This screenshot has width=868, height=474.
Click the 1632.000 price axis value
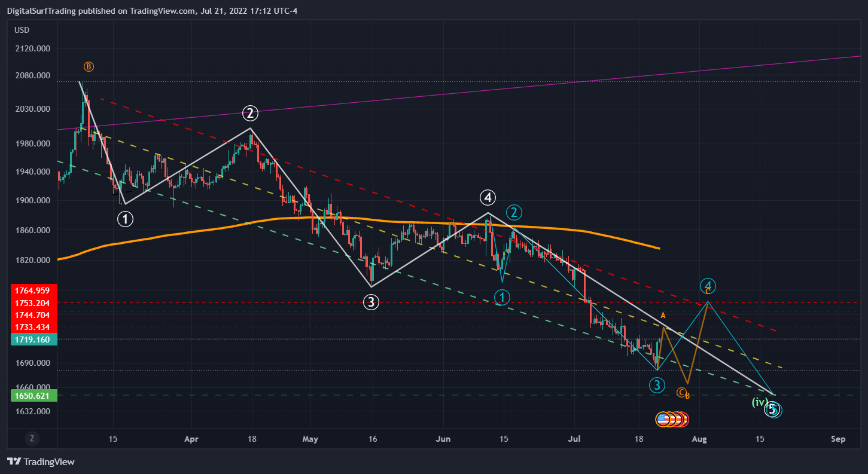pyautogui.click(x=32, y=412)
